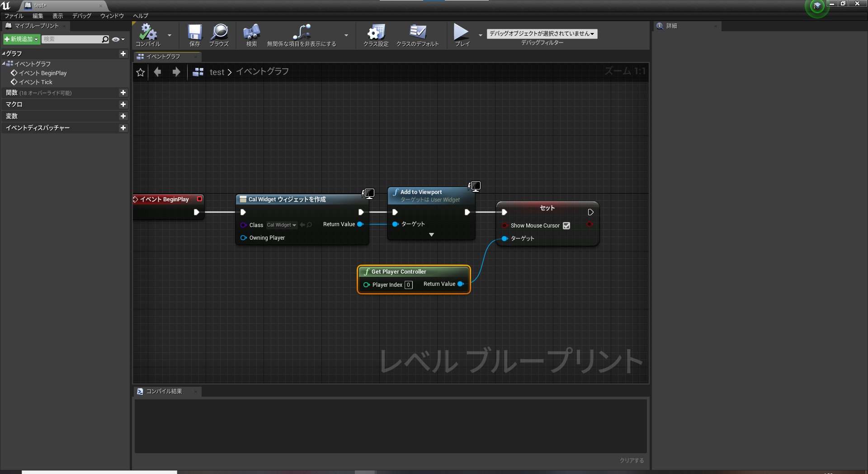
Task: Open the hide unrelated options dropdown arrow
Action: click(346, 35)
